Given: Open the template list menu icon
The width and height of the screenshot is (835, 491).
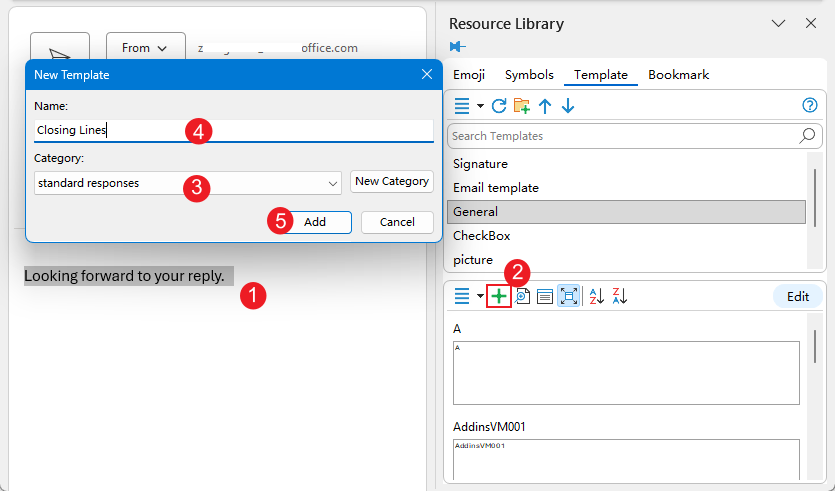Looking at the screenshot, I should click(x=462, y=296).
